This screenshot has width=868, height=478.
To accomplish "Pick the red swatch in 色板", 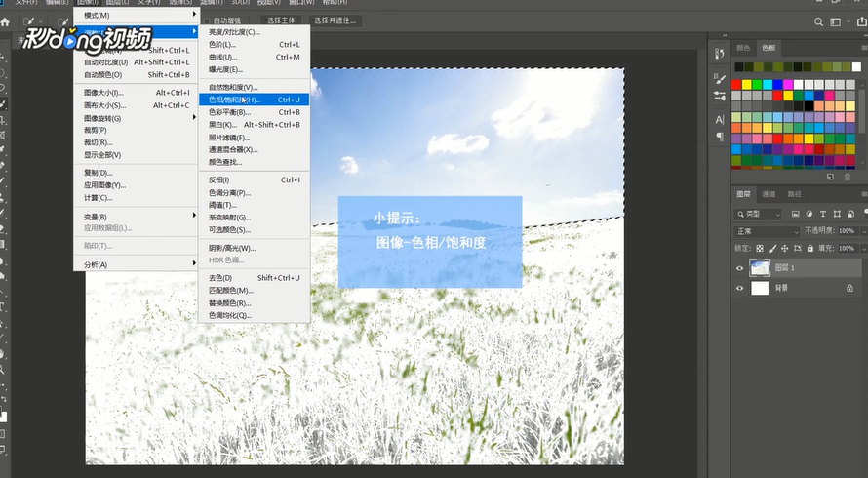I will click(736, 85).
